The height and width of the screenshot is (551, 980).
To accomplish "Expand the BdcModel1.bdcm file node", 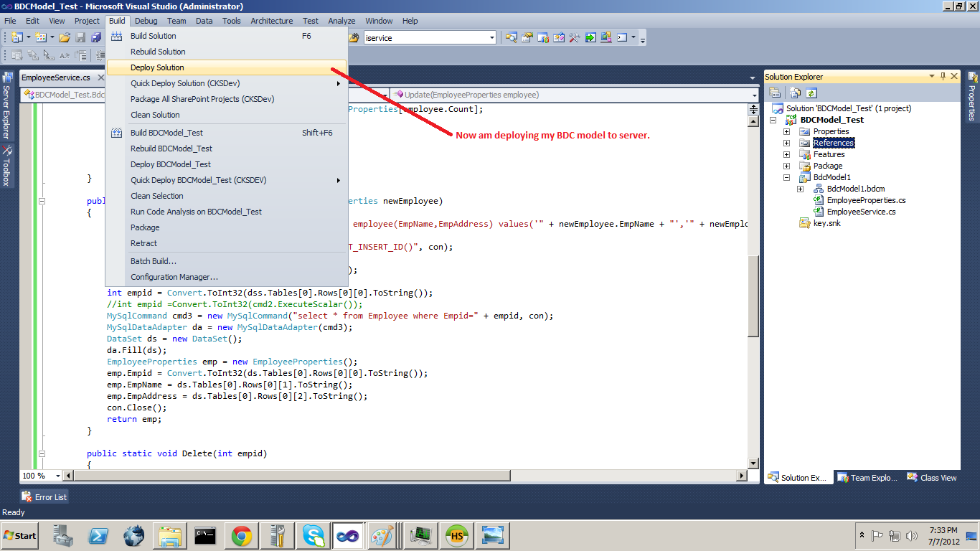I will (x=800, y=189).
